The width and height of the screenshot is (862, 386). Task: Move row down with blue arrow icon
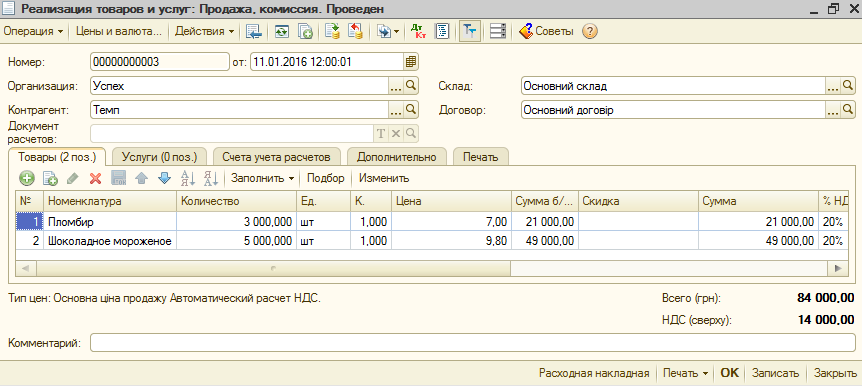[x=164, y=178]
